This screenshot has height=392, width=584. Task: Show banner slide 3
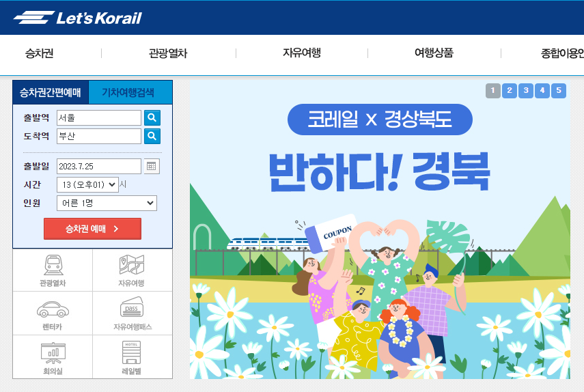525,90
